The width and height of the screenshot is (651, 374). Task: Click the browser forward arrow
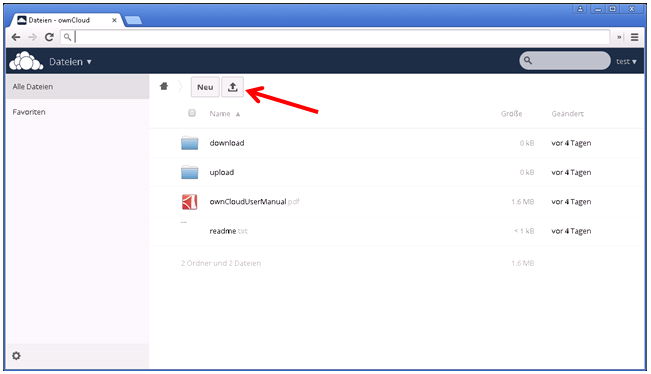(x=32, y=37)
